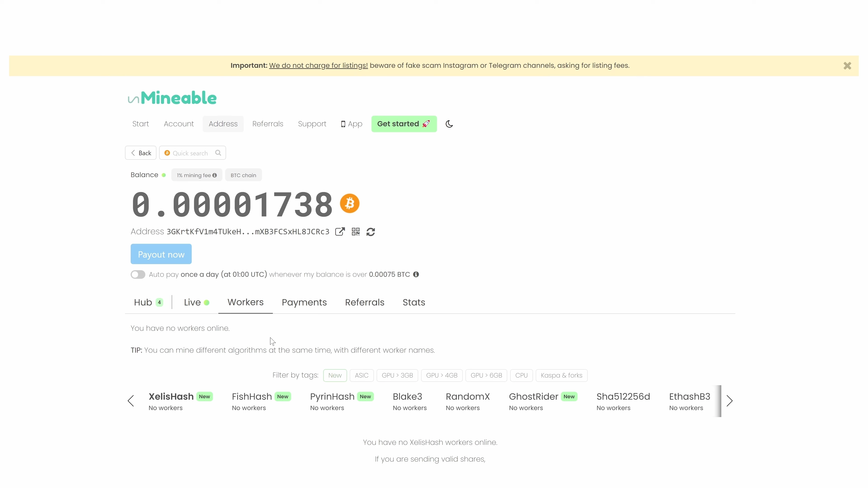Open the bitcoin coin selector in Quick search
Image resolution: width=868 pixels, height=488 pixels.
(167, 153)
